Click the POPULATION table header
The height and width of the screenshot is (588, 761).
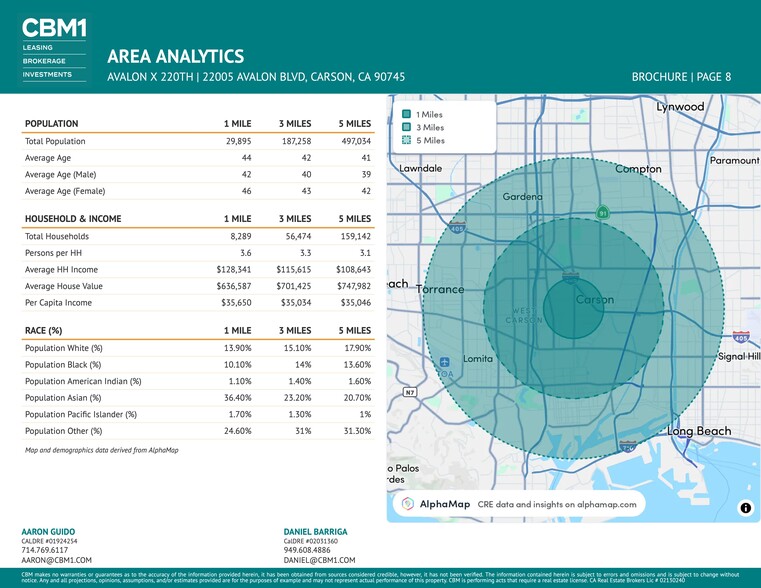(52, 124)
